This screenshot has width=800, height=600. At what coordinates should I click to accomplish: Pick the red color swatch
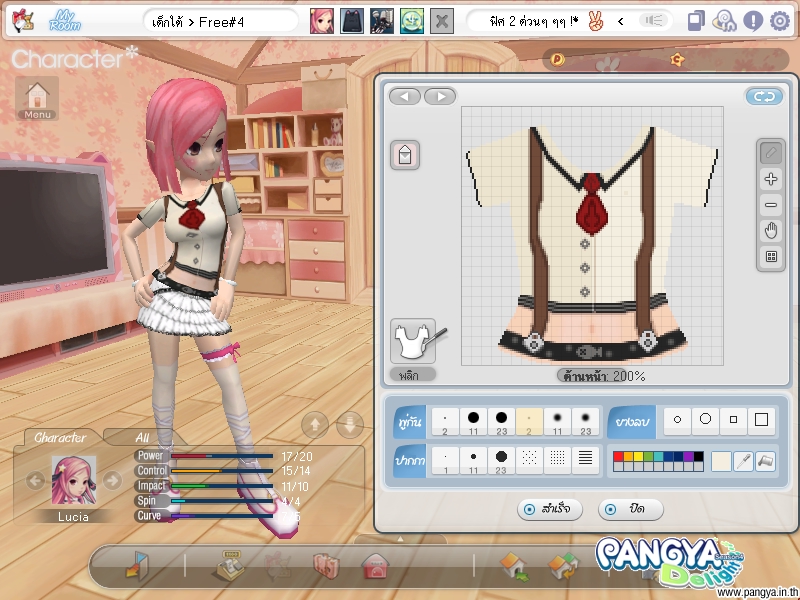point(618,457)
